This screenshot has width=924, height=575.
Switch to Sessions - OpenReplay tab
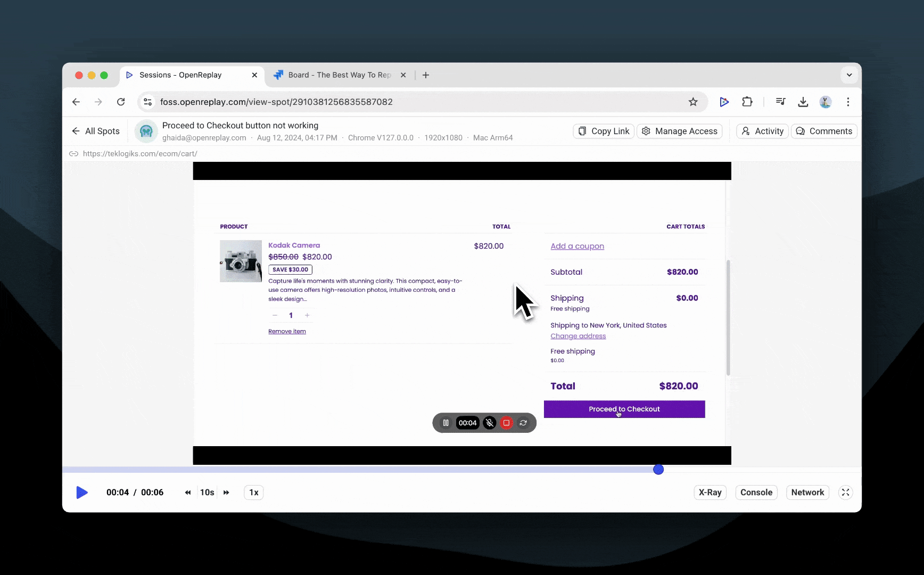pyautogui.click(x=181, y=75)
